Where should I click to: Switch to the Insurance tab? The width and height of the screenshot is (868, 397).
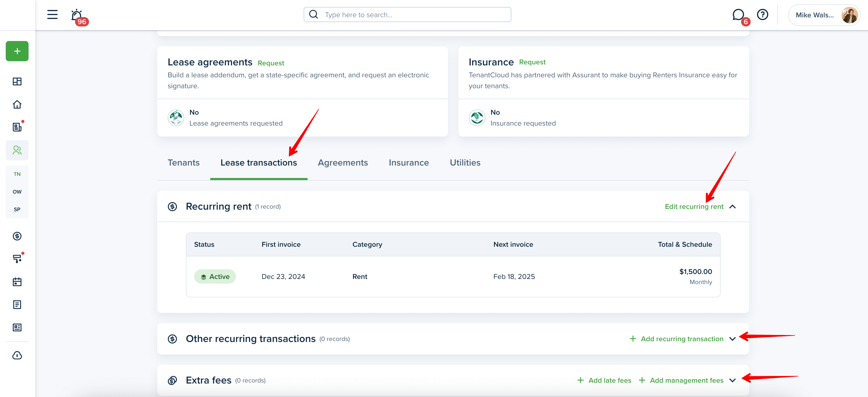click(x=409, y=163)
